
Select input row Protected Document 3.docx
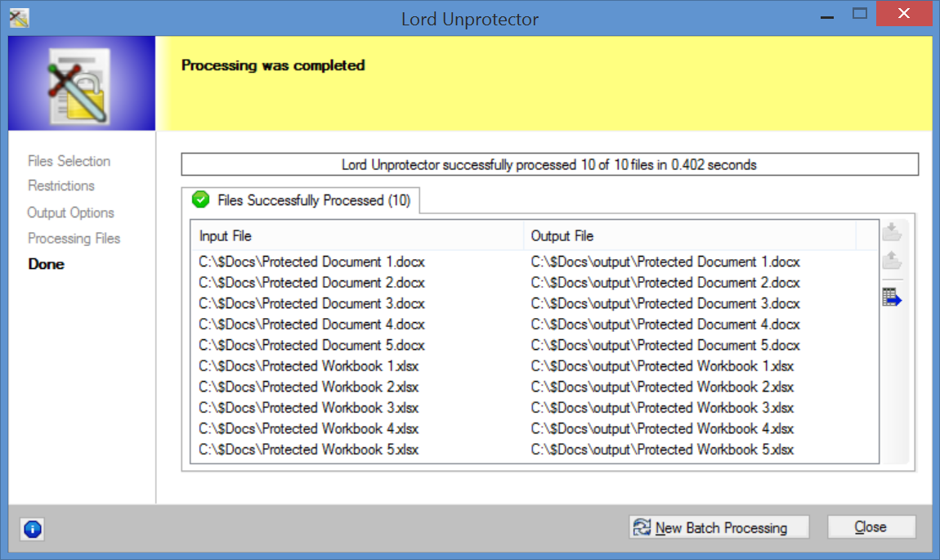click(311, 303)
